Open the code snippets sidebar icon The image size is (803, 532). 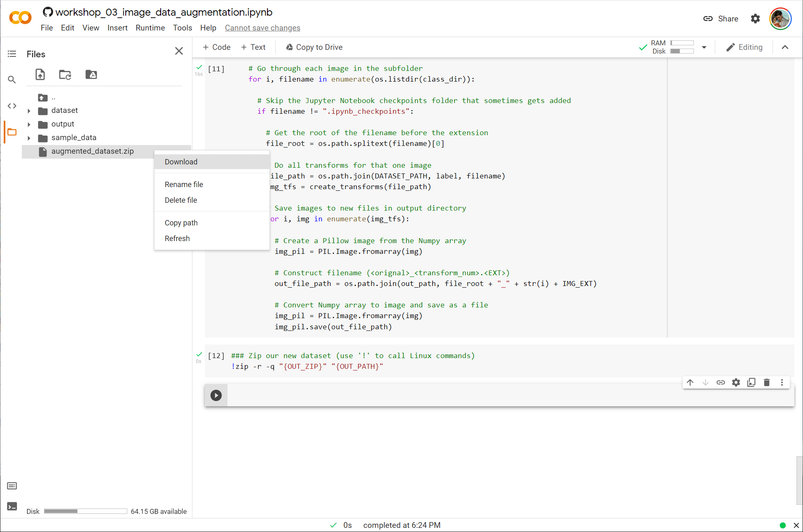tap(12, 106)
